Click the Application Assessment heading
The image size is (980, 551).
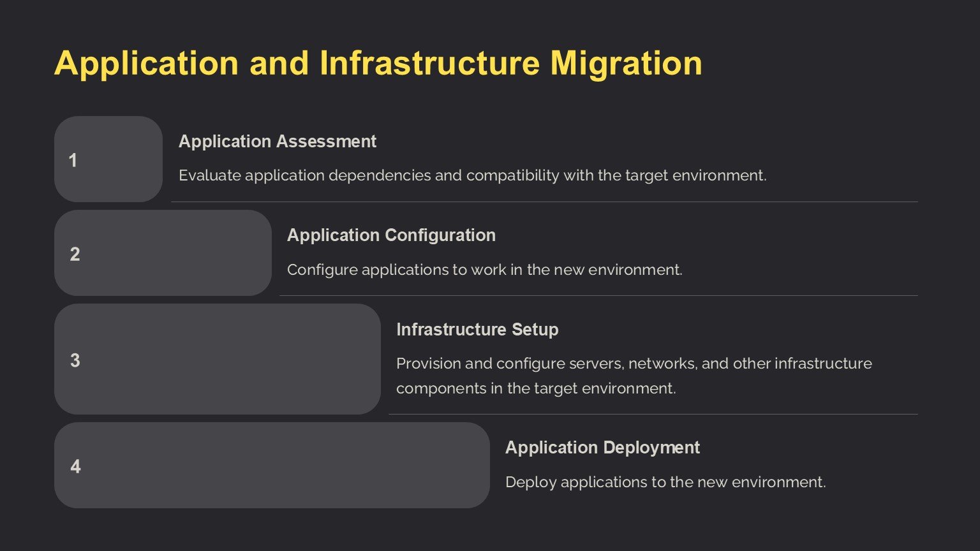click(277, 142)
